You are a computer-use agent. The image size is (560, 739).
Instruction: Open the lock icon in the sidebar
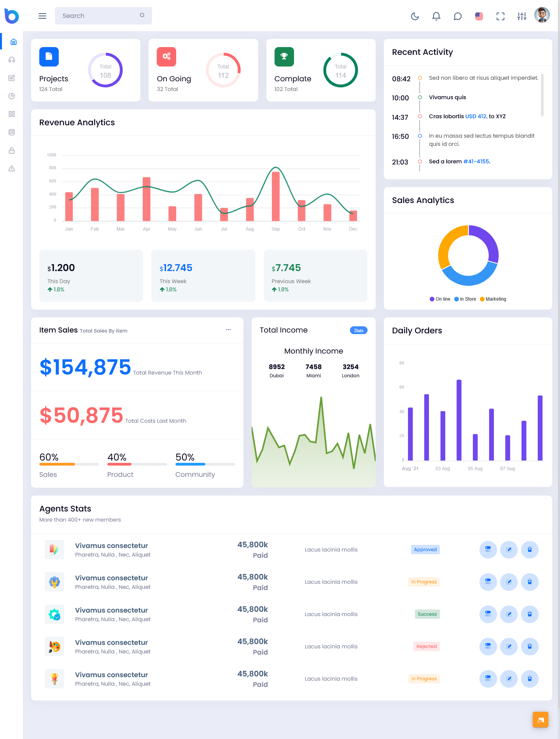(12, 151)
